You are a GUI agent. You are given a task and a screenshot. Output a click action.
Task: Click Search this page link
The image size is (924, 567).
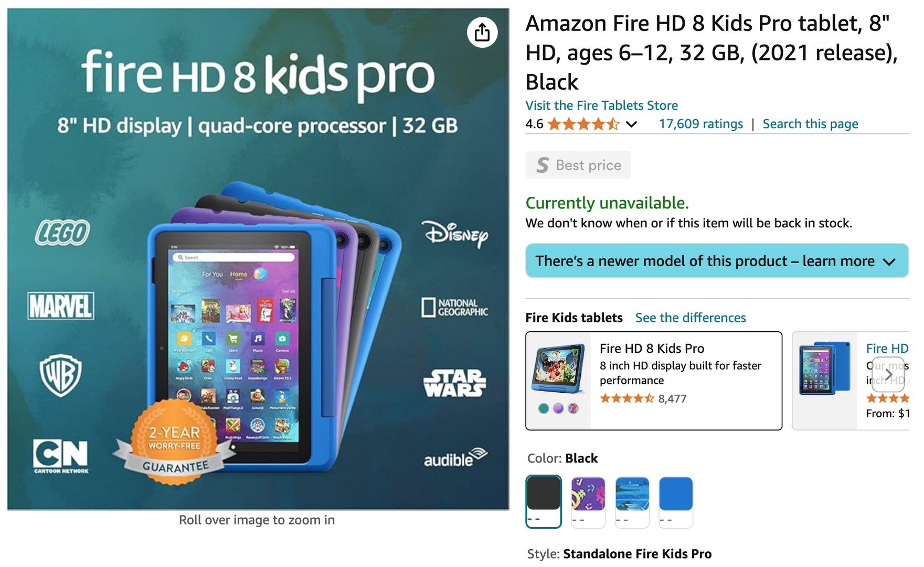click(810, 124)
